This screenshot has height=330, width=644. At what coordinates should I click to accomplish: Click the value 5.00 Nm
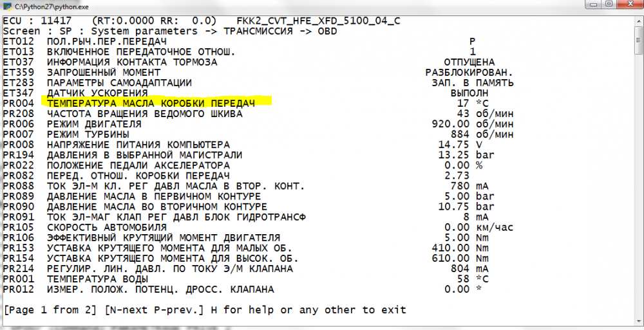[x=466, y=237]
